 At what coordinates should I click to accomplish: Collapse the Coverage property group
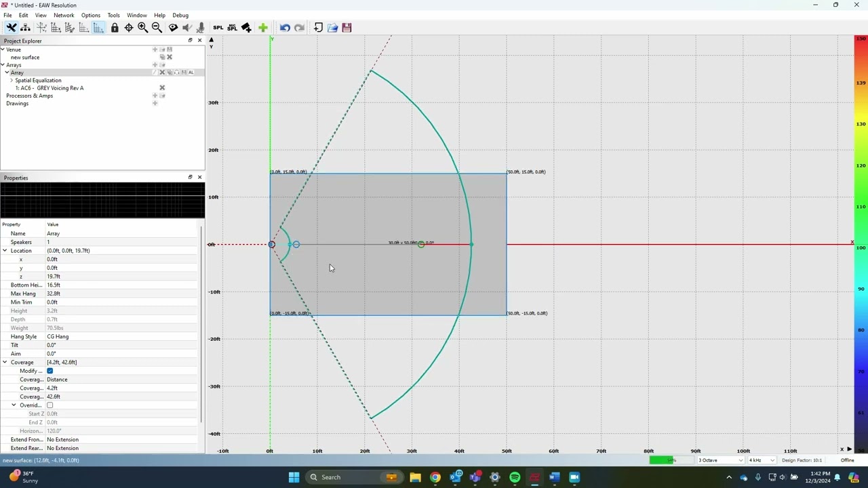click(5, 363)
